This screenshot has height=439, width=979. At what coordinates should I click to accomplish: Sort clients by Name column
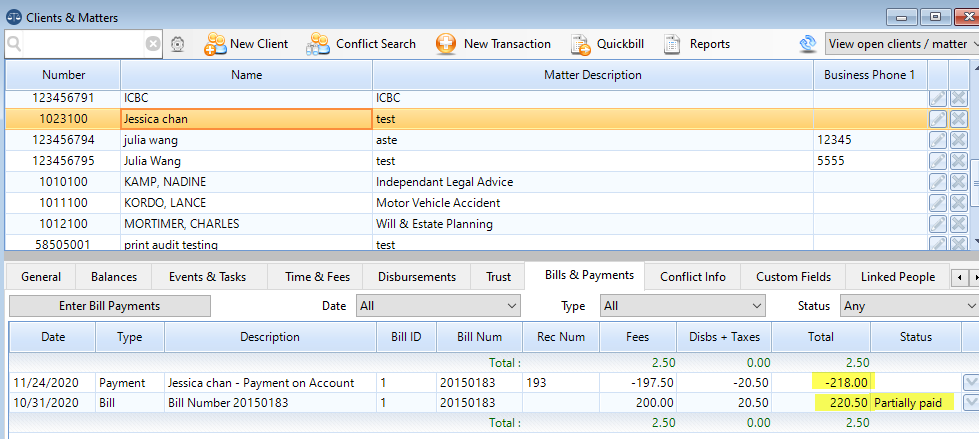[x=246, y=75]
